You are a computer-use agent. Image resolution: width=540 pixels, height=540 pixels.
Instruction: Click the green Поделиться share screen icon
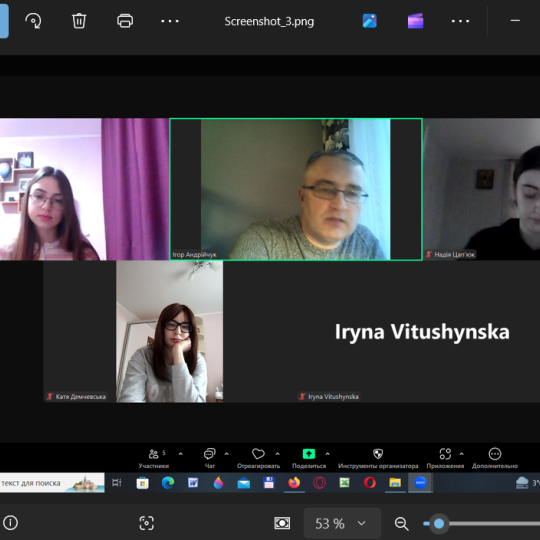click(x=309, y=454)
